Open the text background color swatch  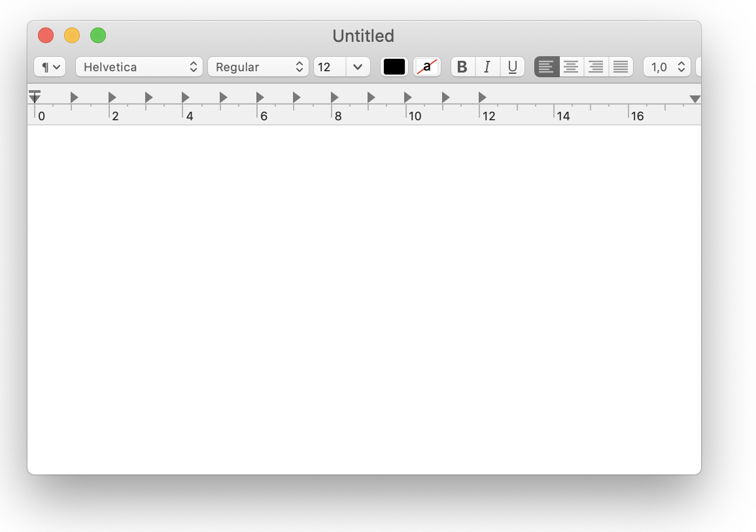(x=426, y=67)
